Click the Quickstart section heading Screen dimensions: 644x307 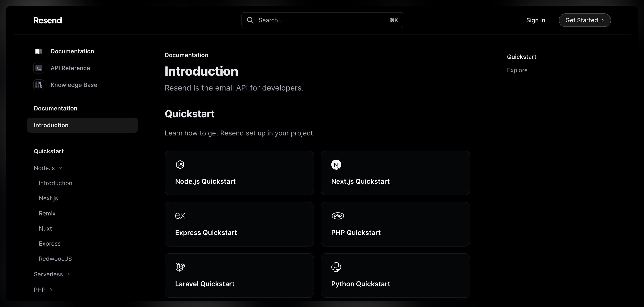189,114
